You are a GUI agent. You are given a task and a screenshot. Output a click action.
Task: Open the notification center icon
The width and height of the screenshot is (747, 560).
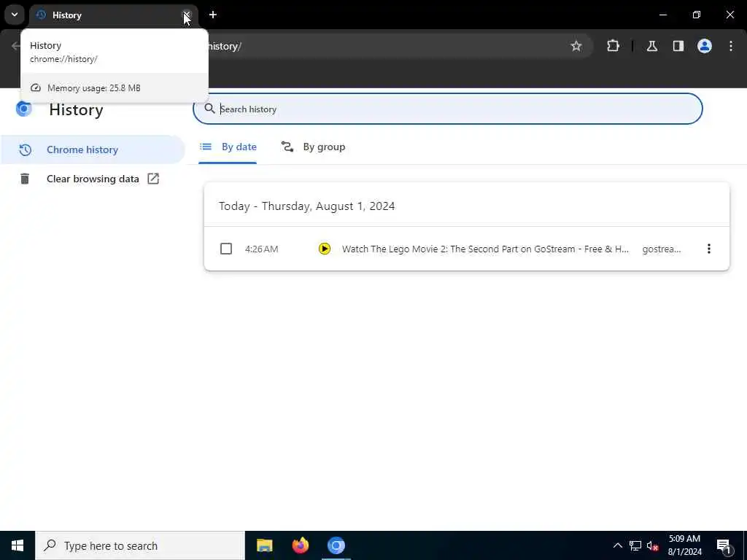pos(724,545)
